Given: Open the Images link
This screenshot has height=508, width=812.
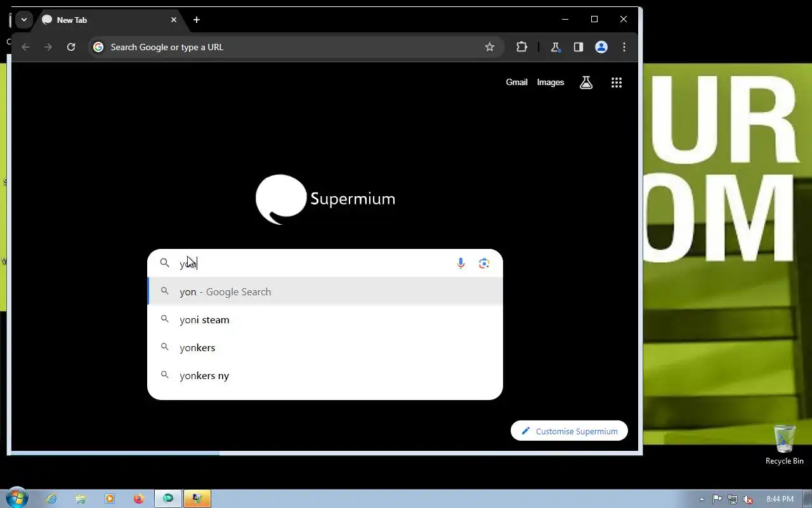Looking at the screenshot, I should coord(550,82).
